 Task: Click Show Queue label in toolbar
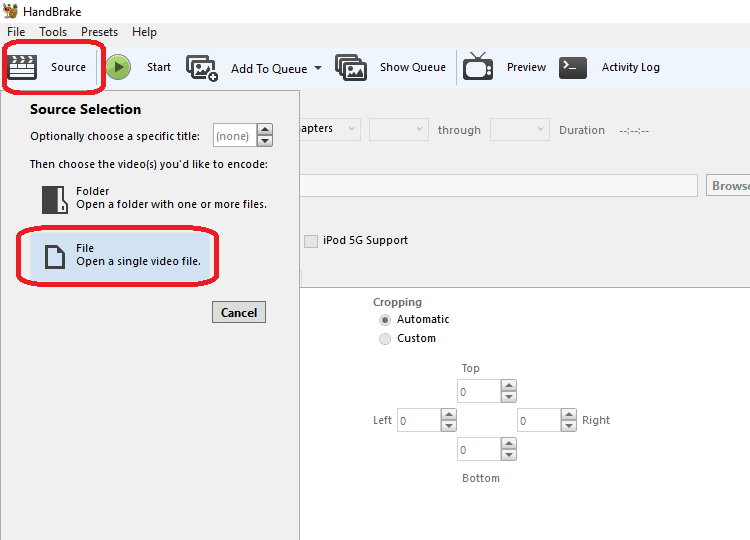[x=413, y=67]
